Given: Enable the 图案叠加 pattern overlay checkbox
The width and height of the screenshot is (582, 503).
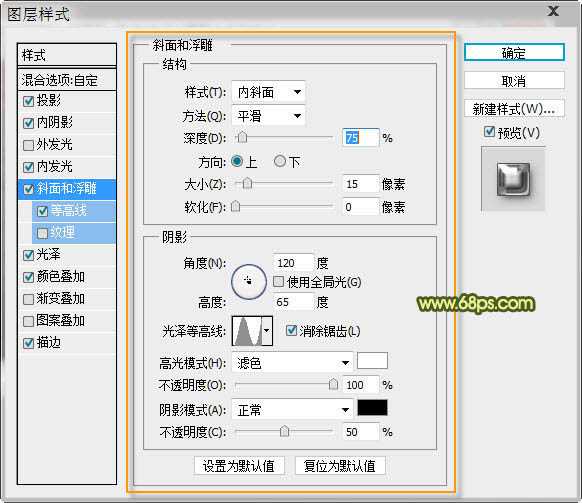Looking at the screenshot, I should pos(29,321).
